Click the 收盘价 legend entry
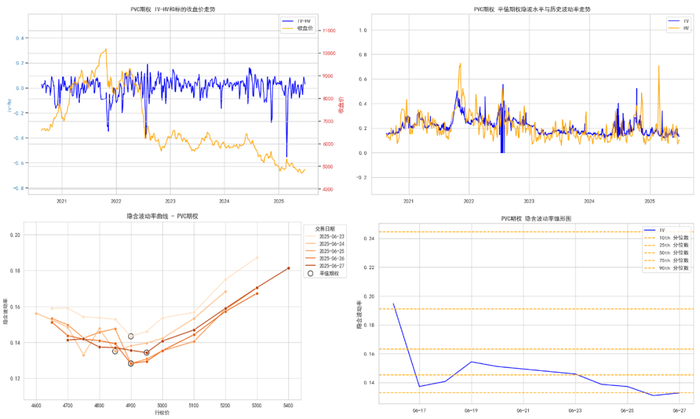Image resolution: width=700 pixels, height=419 pixels. pos(298,28)
